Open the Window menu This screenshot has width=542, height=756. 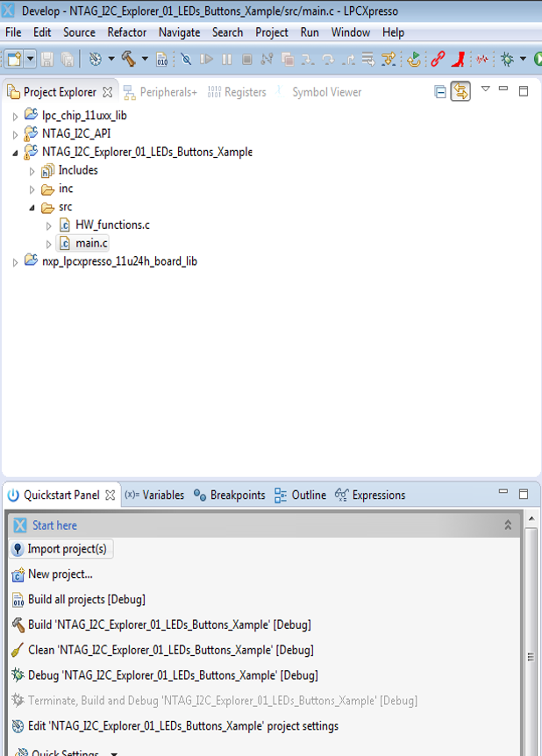coord(351,32)
